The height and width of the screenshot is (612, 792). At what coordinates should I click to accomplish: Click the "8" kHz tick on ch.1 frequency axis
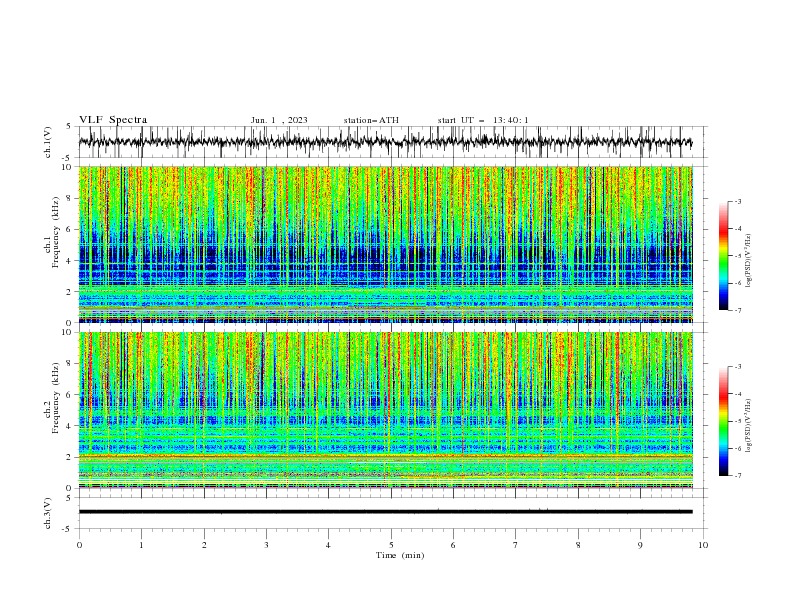point(70,198)
